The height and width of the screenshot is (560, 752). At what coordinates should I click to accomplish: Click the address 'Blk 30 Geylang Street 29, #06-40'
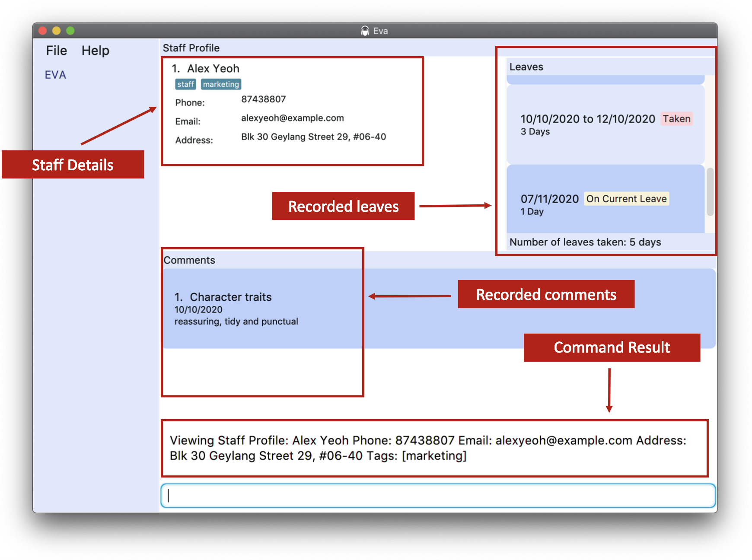click(313, 137)
